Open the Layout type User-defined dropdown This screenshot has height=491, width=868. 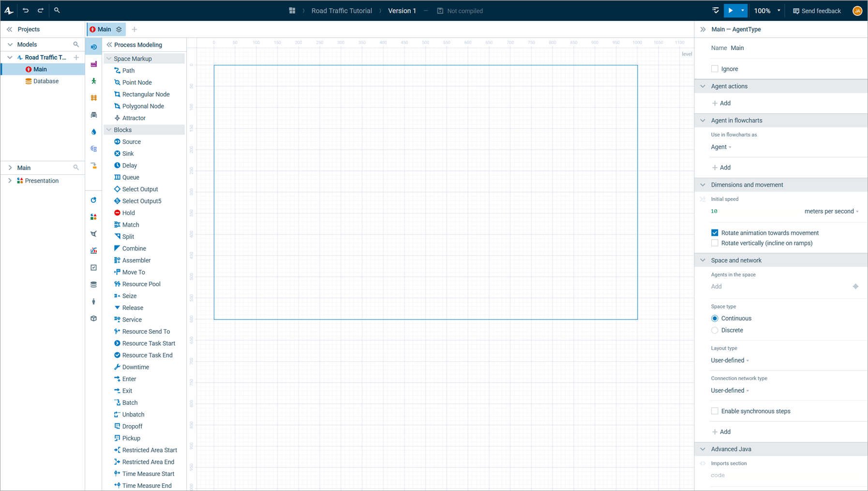coord(730,360)
